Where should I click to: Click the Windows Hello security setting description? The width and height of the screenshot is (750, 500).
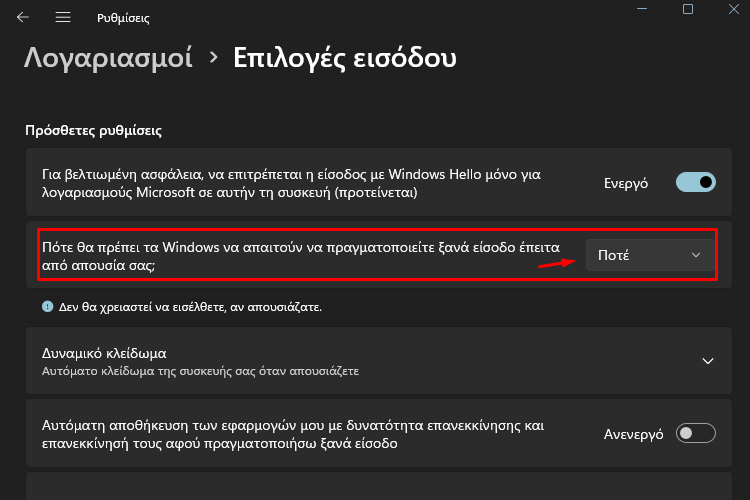[291, 183]
